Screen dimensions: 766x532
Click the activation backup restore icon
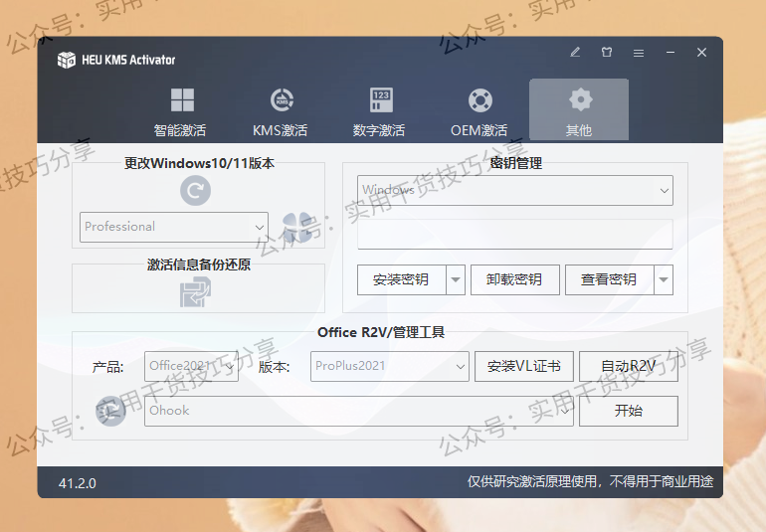coord(195,292)
